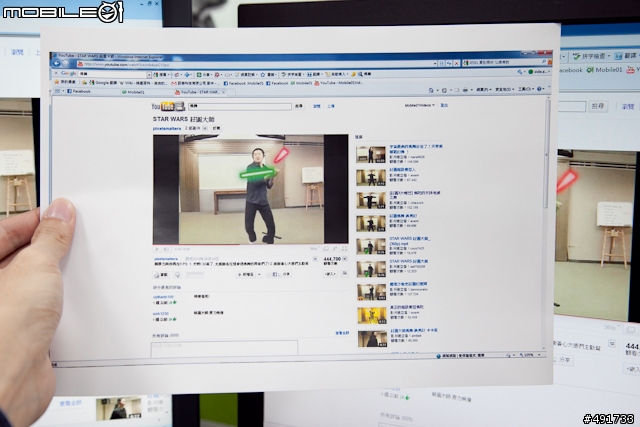Click the embed code button

tap(330, 274)
